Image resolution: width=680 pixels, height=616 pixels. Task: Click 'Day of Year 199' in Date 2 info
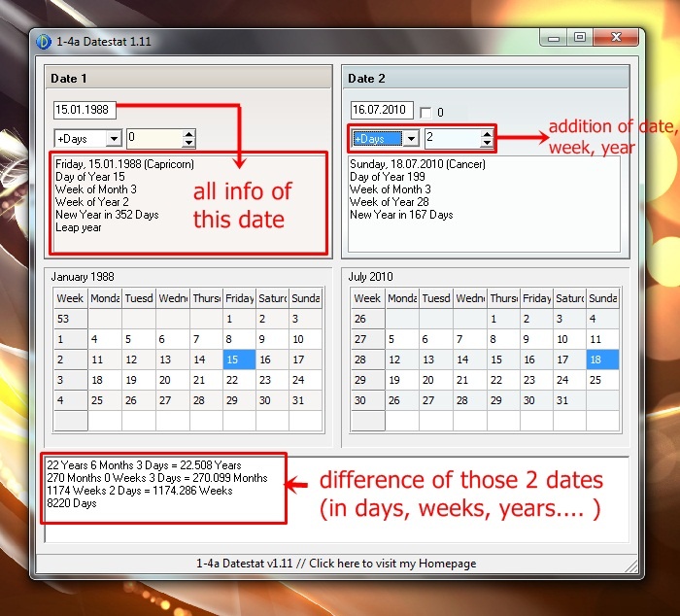[x=388, y=177]
